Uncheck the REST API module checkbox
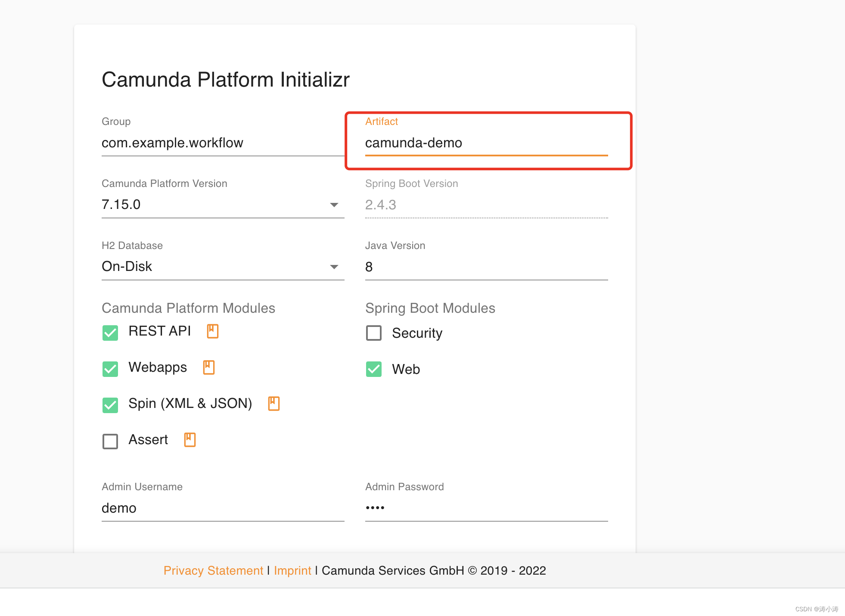The height and width of the screenshot is (616, 845). 110,333
